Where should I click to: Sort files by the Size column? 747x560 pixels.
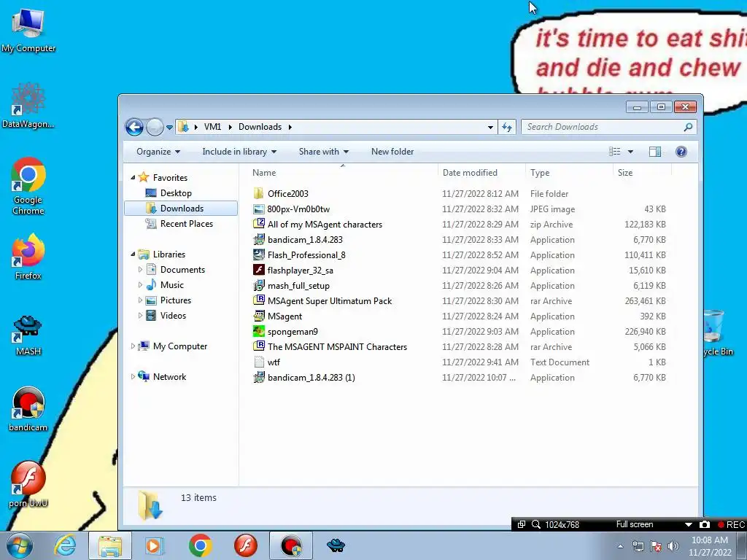[x=625, y=172]
